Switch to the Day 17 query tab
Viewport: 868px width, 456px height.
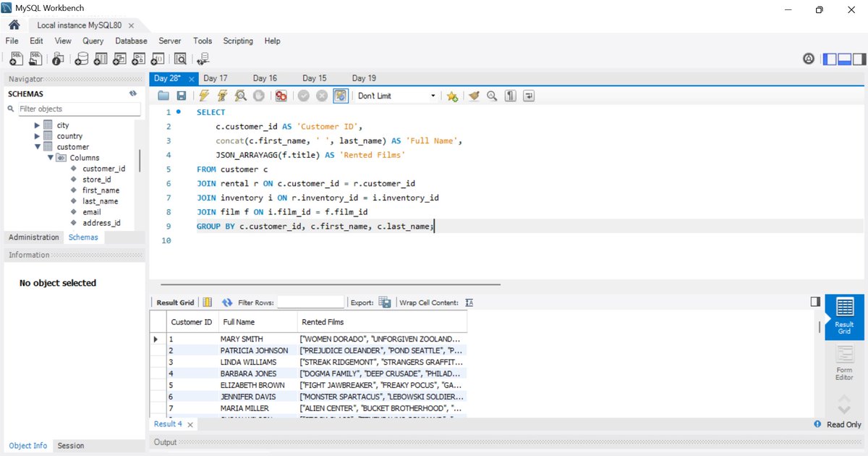coord(216,78)
